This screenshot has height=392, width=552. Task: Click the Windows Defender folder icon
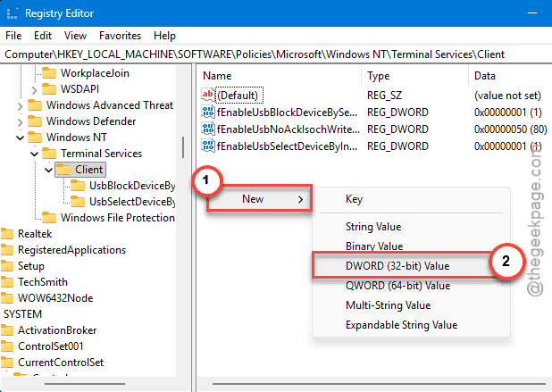pyautogui.click(x=35, y=121)
